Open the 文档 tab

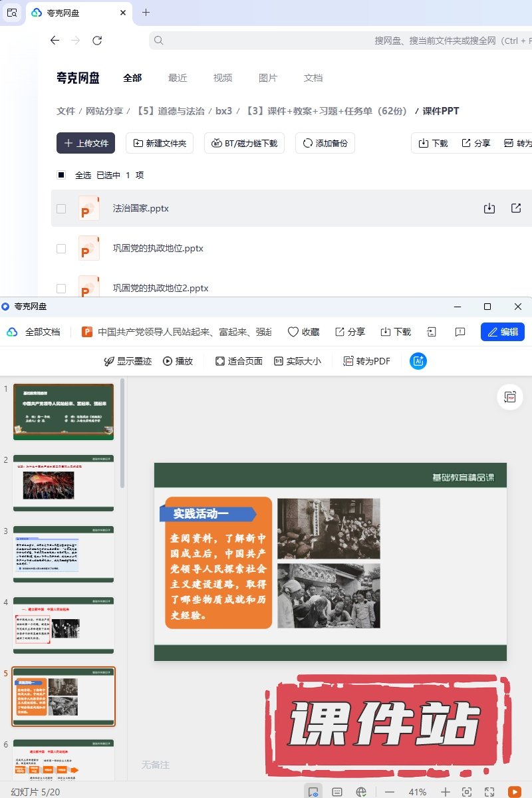pyautogui.click(x=313, y=78)
